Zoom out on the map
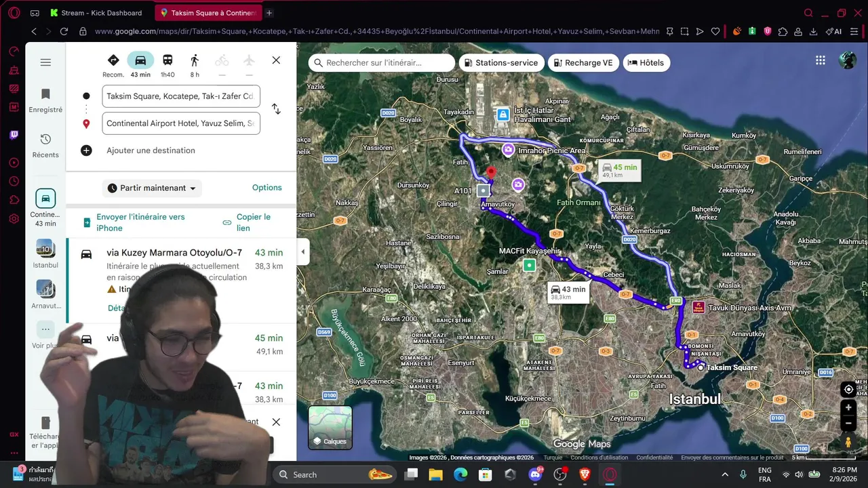This screenshot has width=868, height=488. (848, 424)
